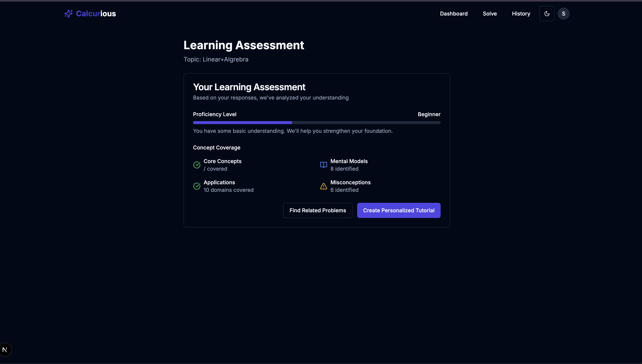Open the Next.js N dev tools badge
The image size is (642, 364).
5,349
